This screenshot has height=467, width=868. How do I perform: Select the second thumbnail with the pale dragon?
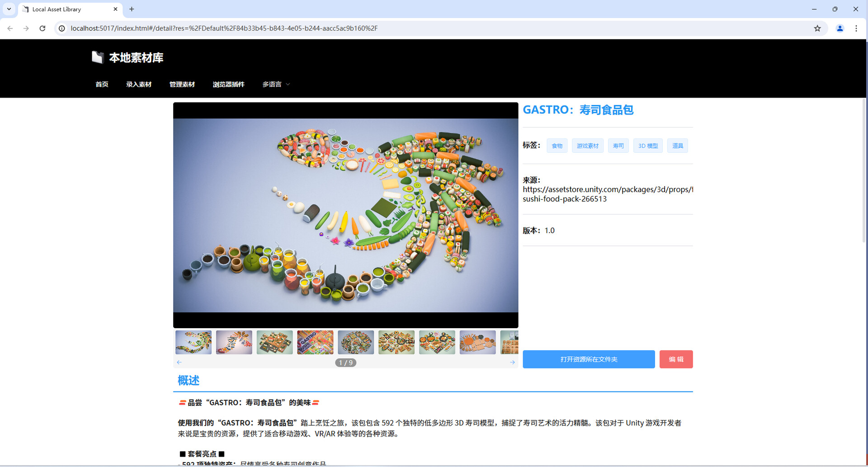tap(234, 342)
